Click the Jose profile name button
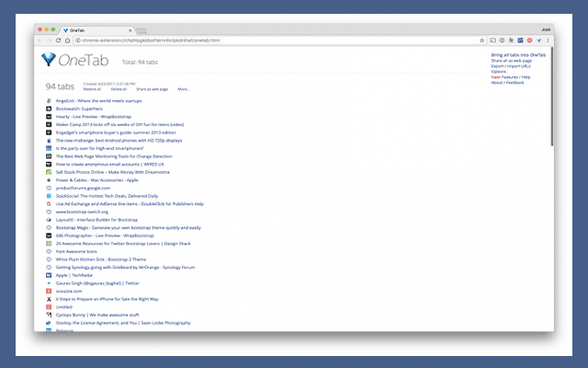This screenshot has height=368, width=588. point(545,29)
